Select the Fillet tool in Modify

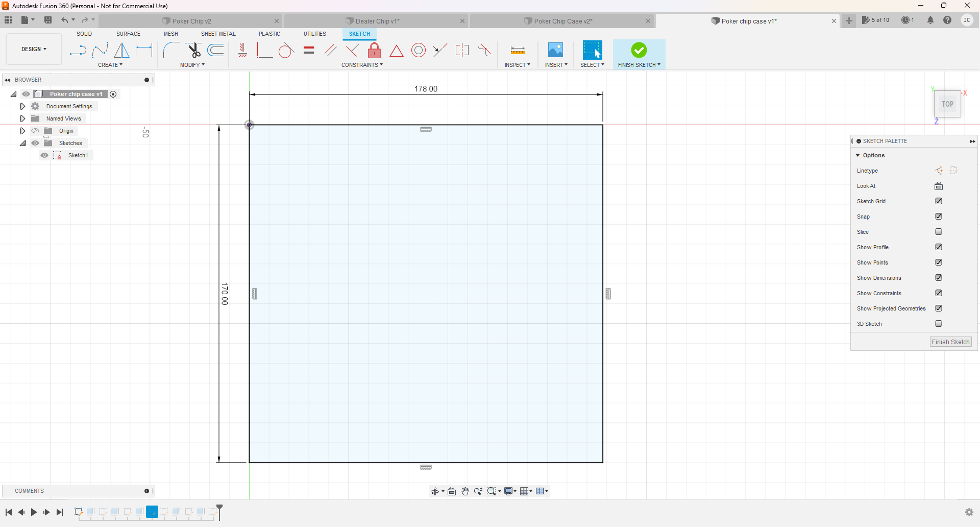[x=171, y=50]
